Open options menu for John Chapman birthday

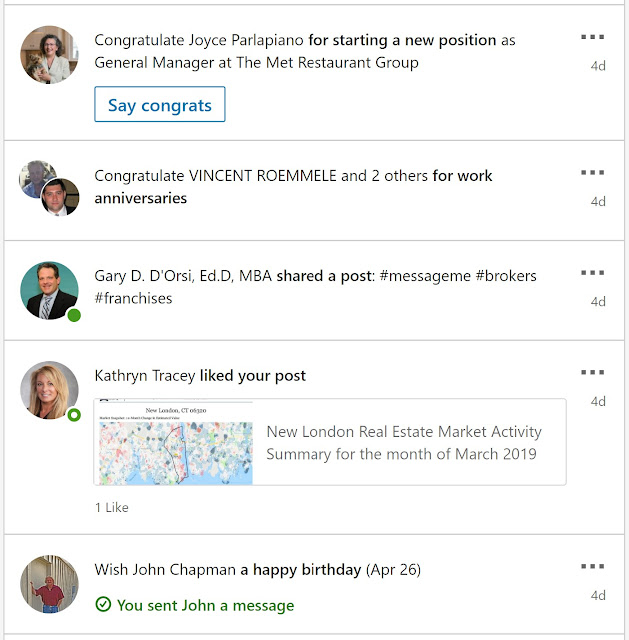(x=592, y=567)
